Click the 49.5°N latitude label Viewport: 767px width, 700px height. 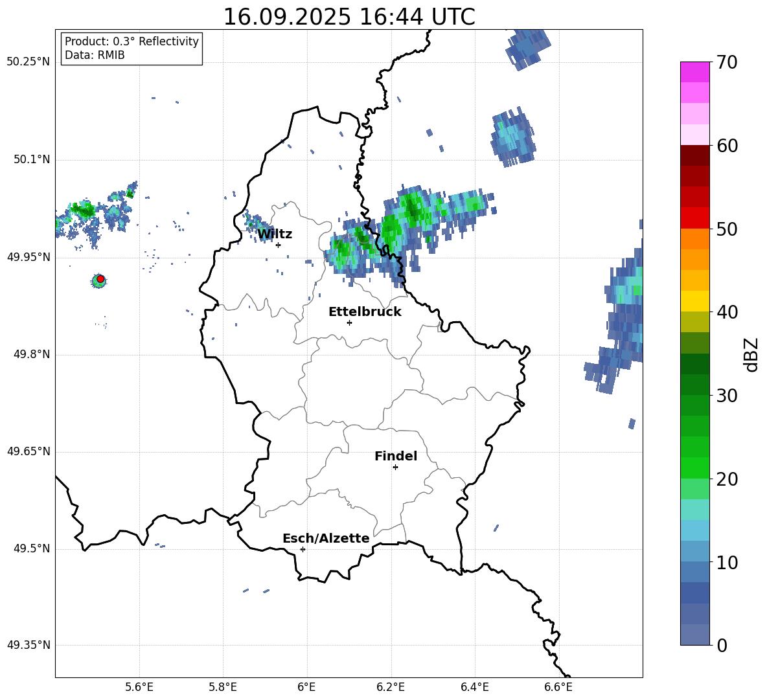[x=31, y=548]
